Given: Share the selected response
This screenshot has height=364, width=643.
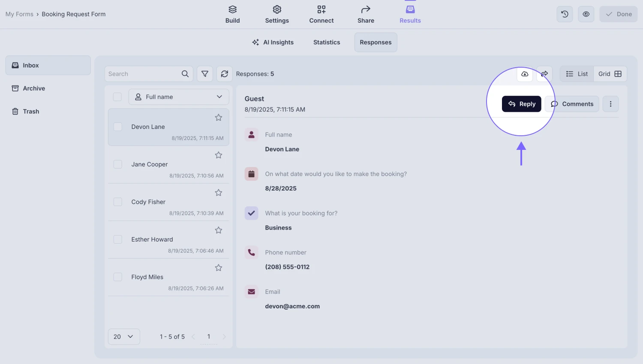Looking at the screenshot, I should tap(544, 74).
